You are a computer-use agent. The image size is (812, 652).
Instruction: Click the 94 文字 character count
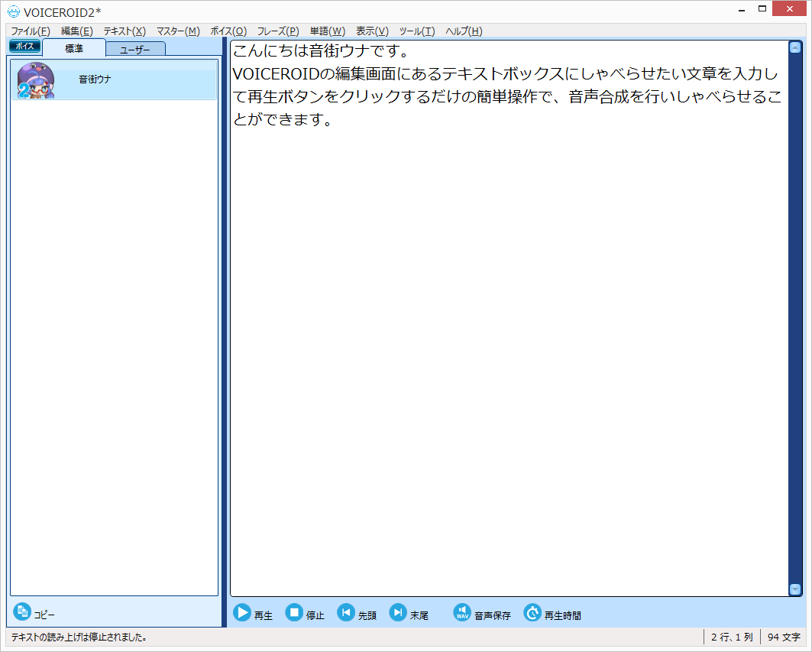click(784, 637)
